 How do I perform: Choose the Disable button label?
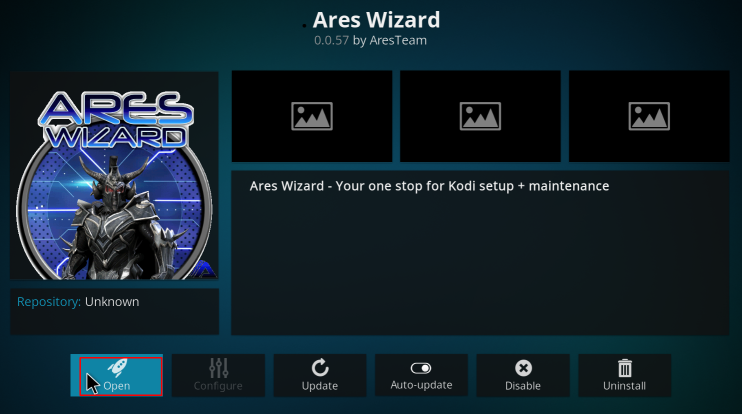[x=523, y=386]
